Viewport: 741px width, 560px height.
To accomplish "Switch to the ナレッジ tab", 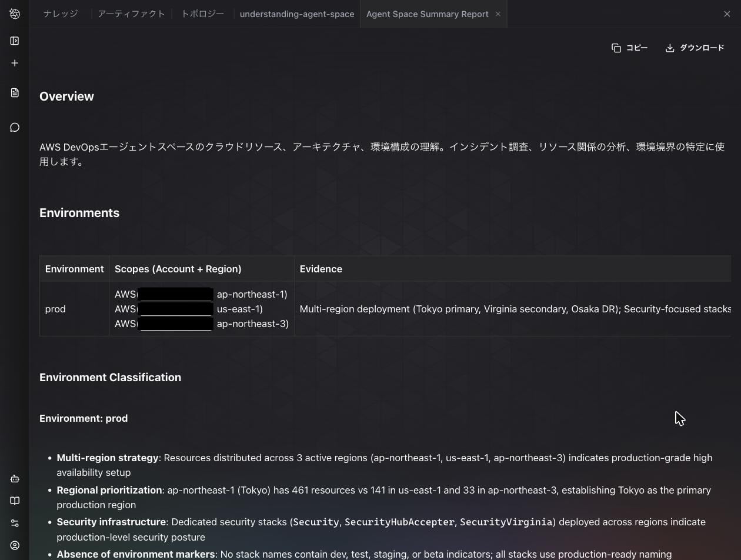I will click(x=61, y=14).
